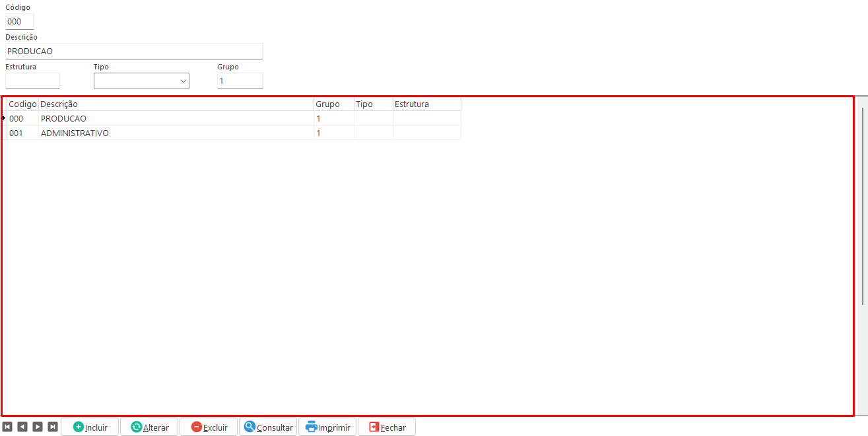Viewport: 868px width, 436px height.
Task: Jump to last record navigation arrow
Action: (53, 427)
